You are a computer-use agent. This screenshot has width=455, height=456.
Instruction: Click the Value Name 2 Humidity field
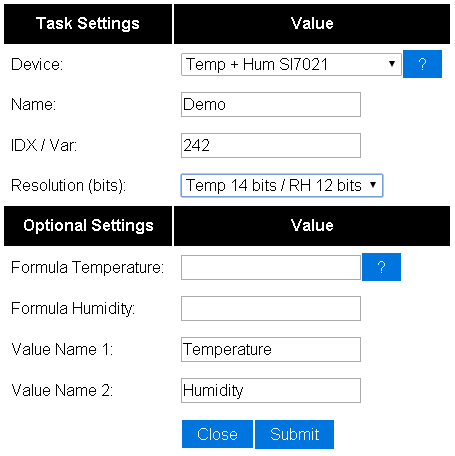tap(271, 390)
